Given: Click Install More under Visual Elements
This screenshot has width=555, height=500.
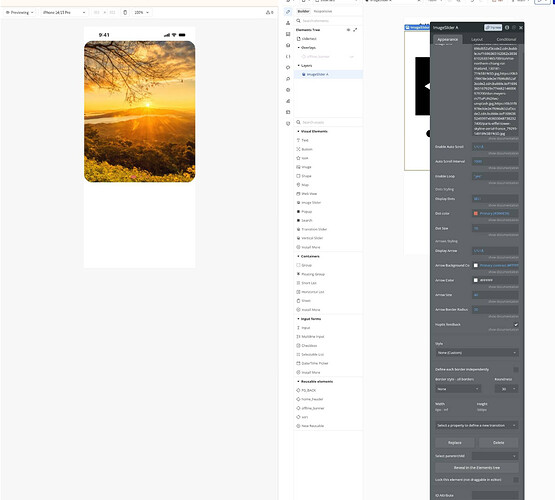Looking at the screenshot, I should click(308, 247).
